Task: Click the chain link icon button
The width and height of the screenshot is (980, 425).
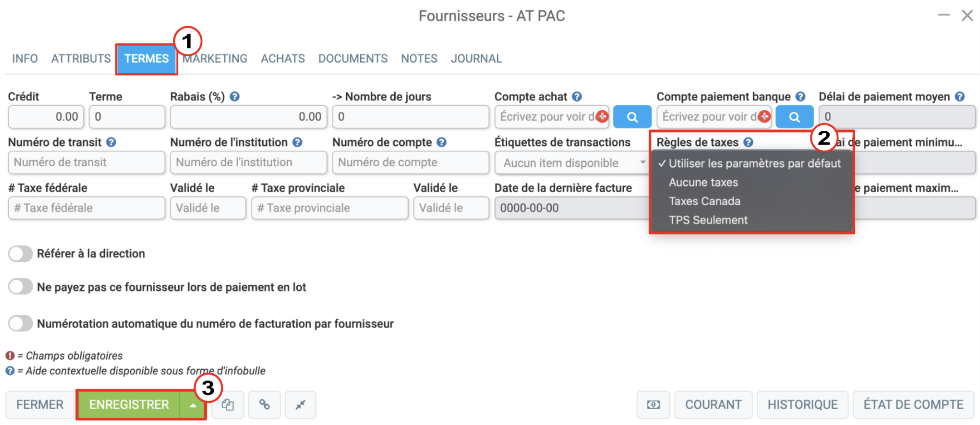Action: [265, 405]
